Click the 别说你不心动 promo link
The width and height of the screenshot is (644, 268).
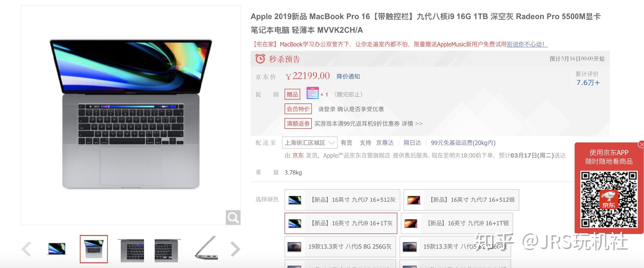(527, 44)
